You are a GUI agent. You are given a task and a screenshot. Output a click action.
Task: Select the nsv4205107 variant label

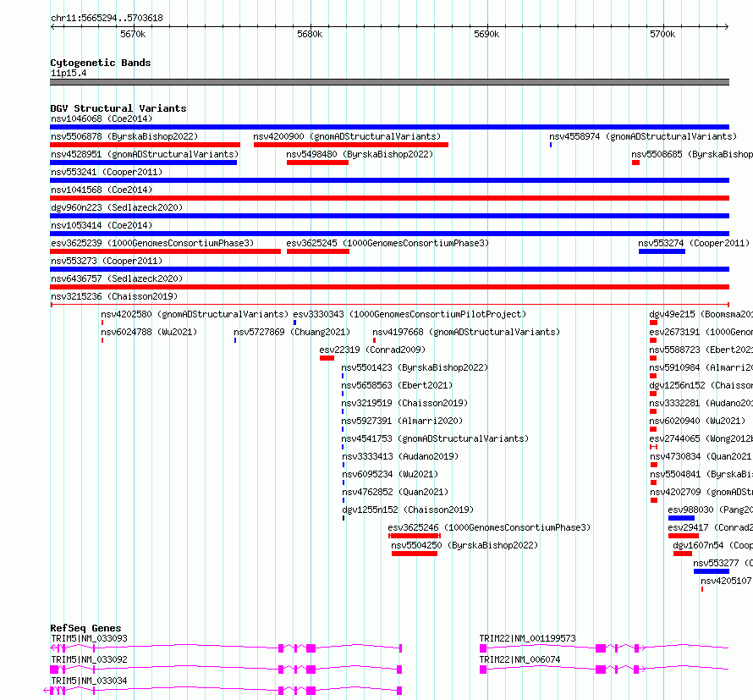point(727,581)
